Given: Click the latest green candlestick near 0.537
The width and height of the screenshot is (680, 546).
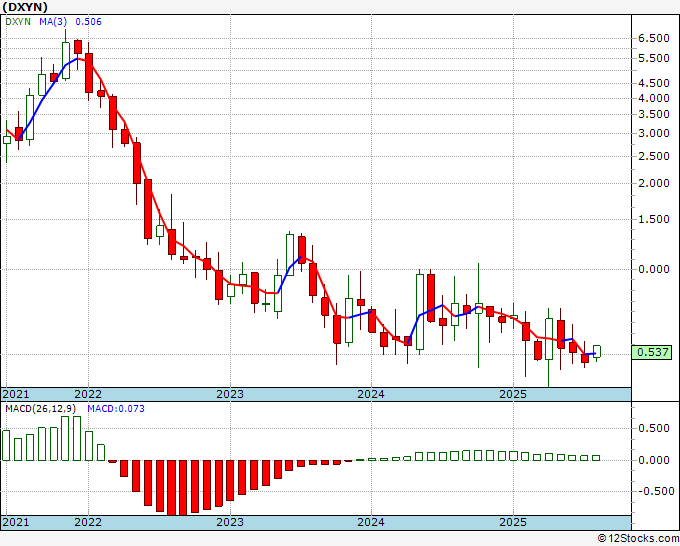Looking at the screenshot, I should click(597, 351).
